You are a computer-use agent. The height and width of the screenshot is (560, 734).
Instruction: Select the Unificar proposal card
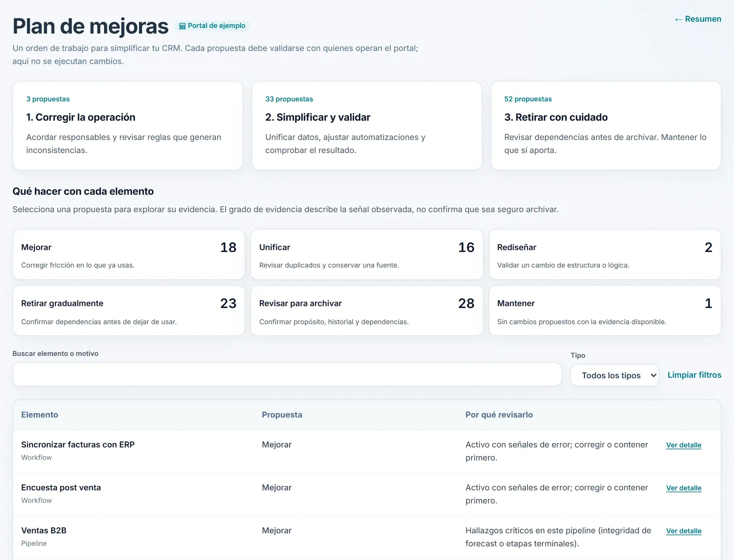(x=367, y=254)
